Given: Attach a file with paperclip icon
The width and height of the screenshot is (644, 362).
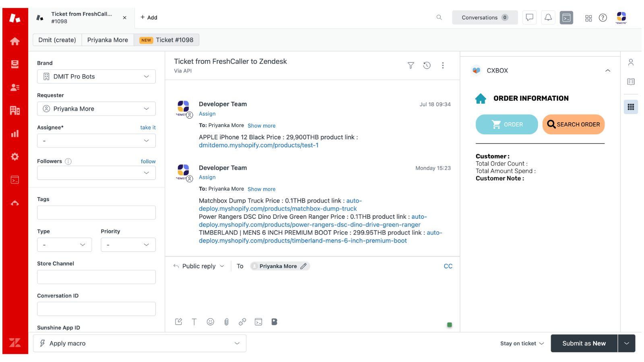Looking at the screenshot, I should click(x=226, y=322).
